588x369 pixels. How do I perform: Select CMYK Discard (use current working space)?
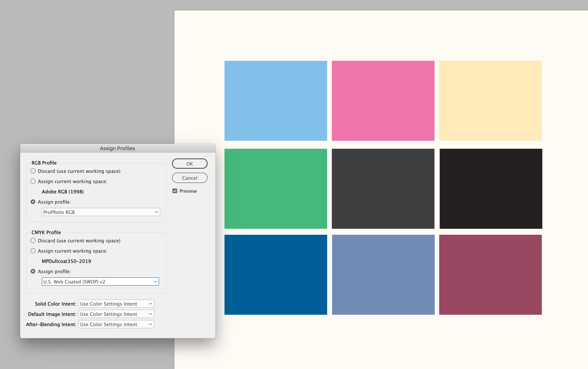coord(33,241)
